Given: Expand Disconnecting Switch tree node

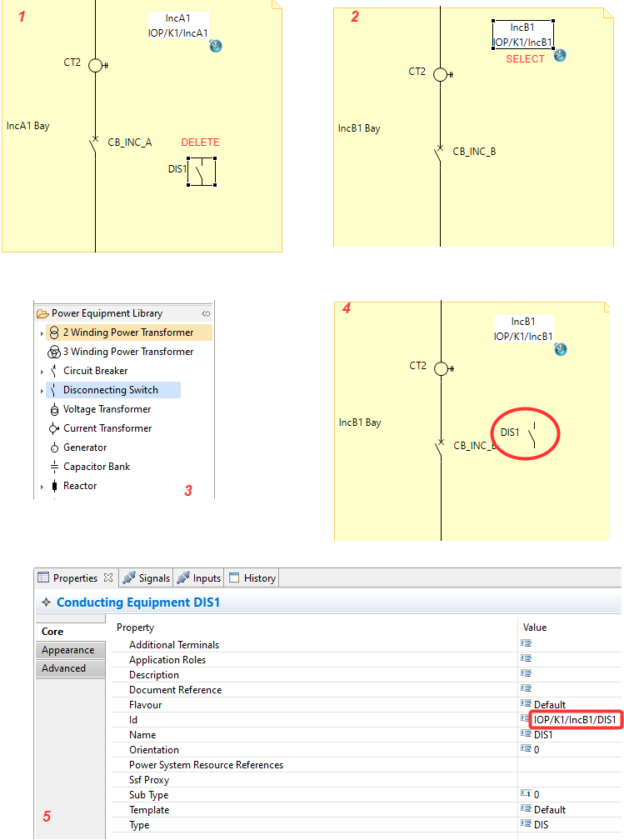Looking at the screenshot, I should 41,391.
